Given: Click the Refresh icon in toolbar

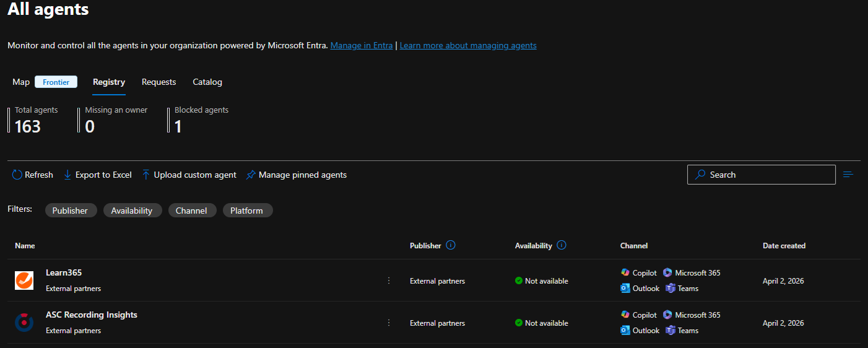Looking at the screenshot, I should point(17,175).
